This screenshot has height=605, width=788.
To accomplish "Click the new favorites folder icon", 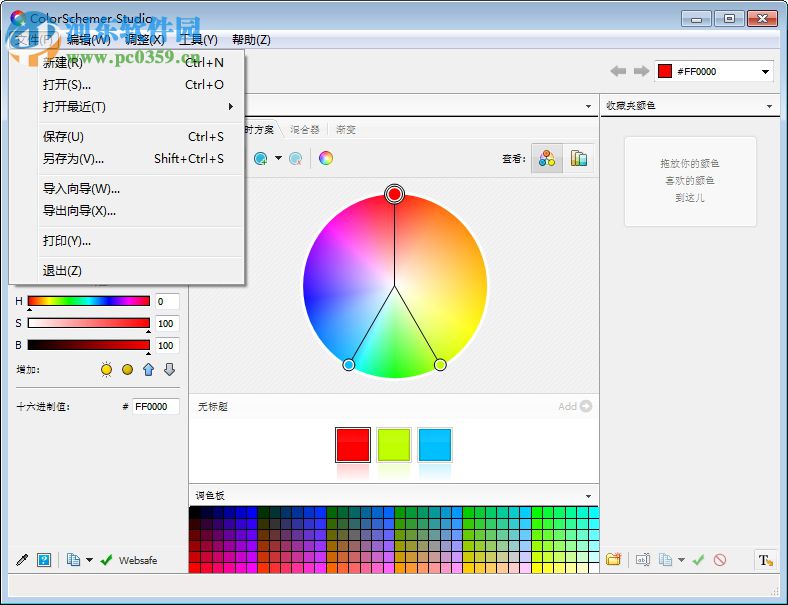I will [614, 559].
